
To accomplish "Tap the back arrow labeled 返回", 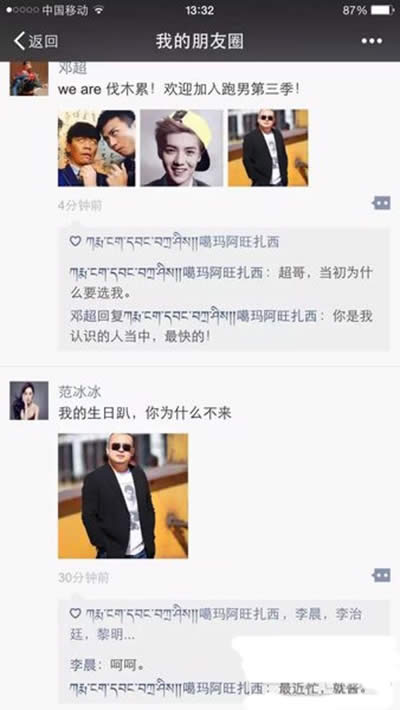I will (x=36, y=41).
